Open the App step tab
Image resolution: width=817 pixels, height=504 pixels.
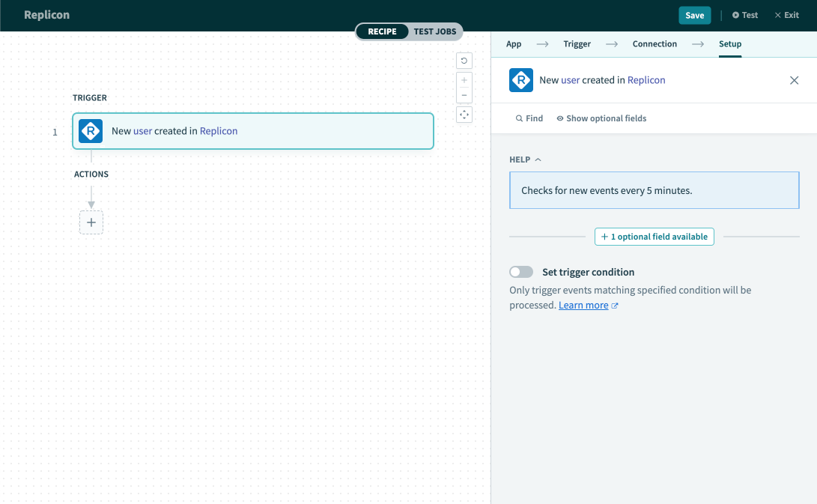point(514,44)
